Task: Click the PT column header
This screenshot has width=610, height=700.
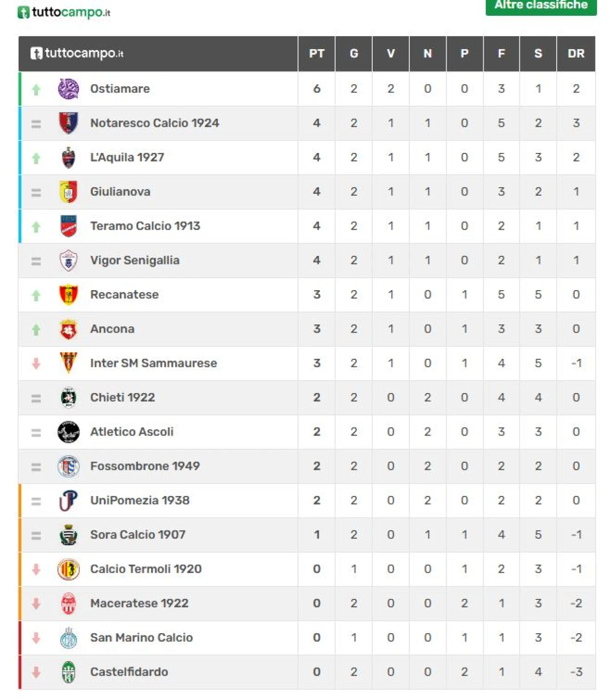Action: [x=316, y=54]
